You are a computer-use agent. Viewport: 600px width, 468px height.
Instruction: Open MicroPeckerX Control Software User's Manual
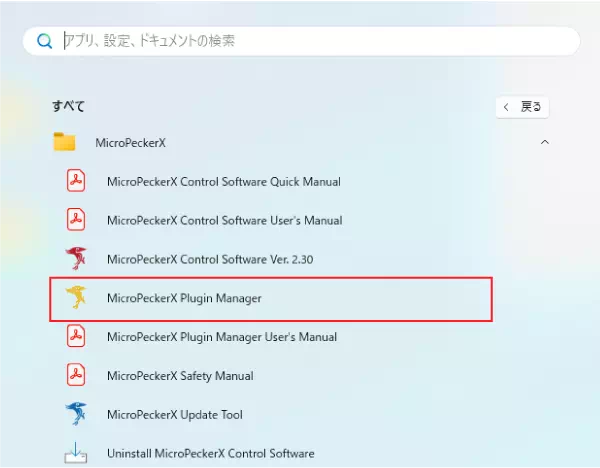tap(224, 220)
